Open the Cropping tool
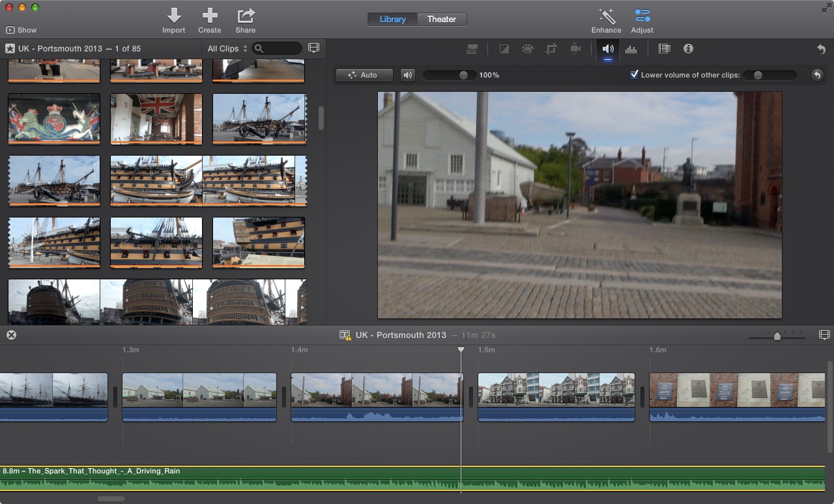 click(x=551, y=49)
